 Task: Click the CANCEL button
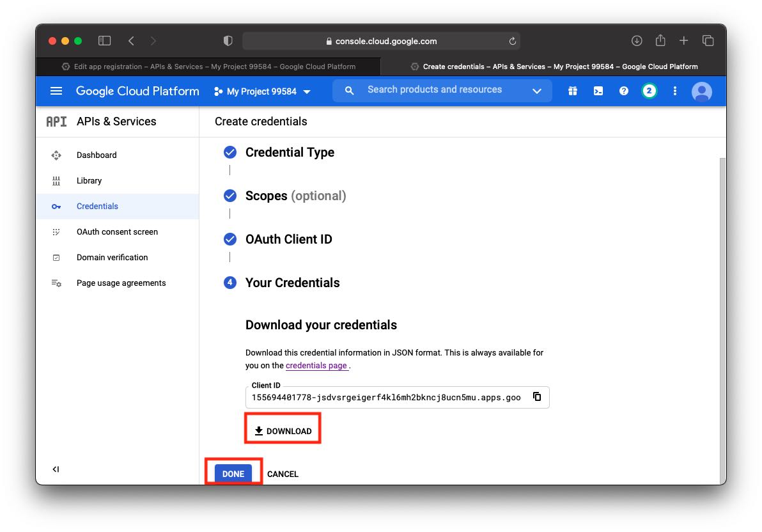click(283, 474)
